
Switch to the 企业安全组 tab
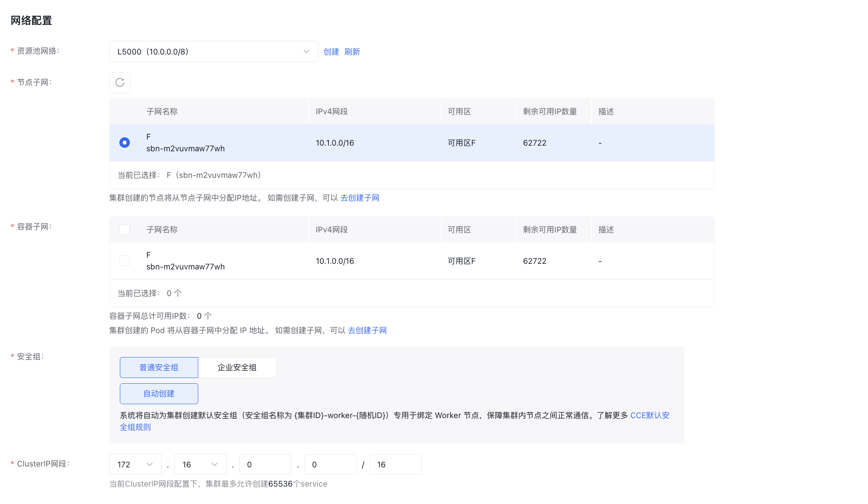coord(237,368)
